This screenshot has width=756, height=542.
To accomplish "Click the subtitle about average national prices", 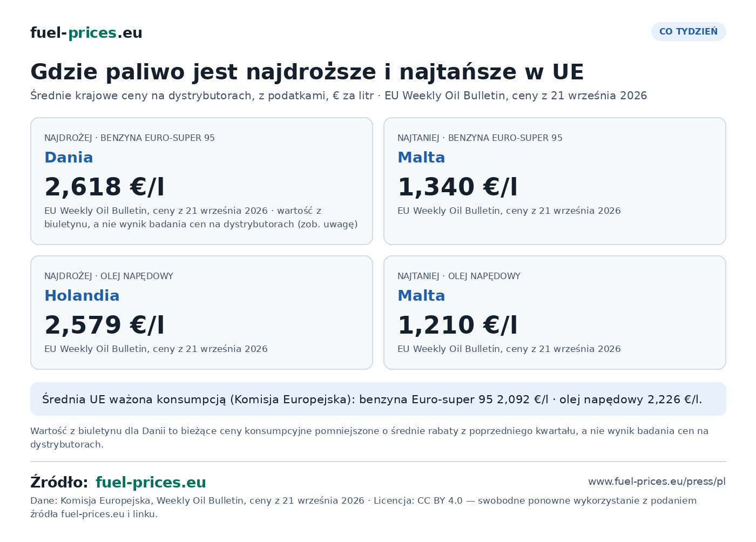I will [x=339, y=96].
